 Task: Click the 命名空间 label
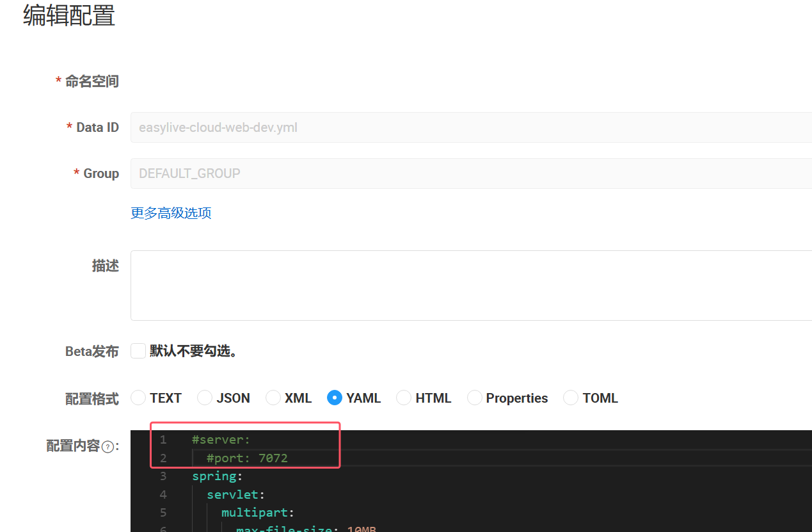click(x=92, y=81)
